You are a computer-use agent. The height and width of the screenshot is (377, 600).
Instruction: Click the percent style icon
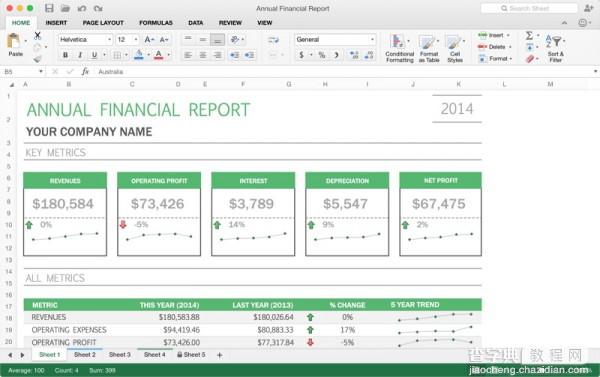coord(322,55)
